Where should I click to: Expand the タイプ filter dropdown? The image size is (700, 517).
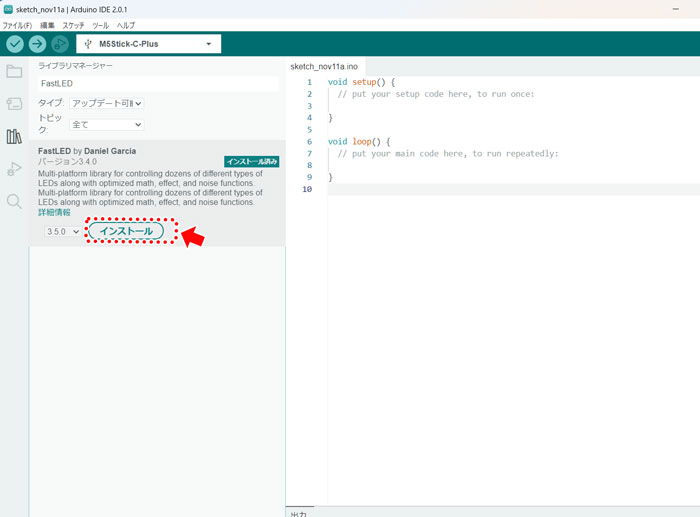click(x=106, y=103)
